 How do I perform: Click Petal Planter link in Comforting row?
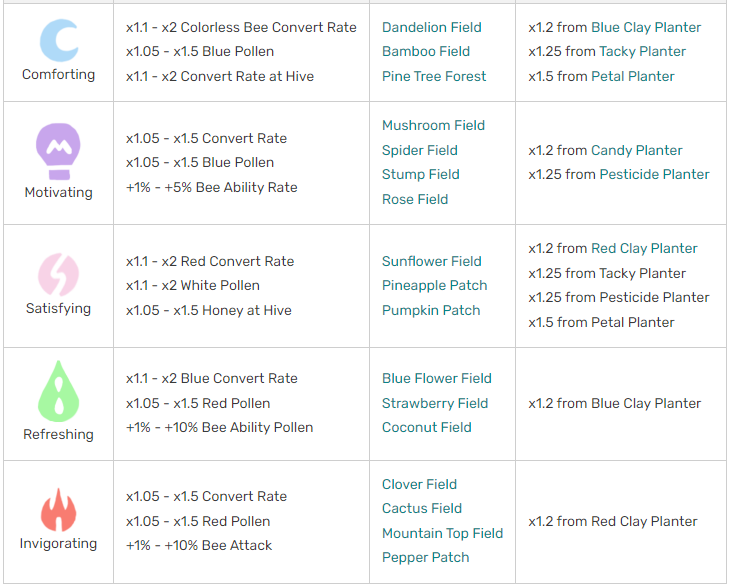[x=632, y=76]
